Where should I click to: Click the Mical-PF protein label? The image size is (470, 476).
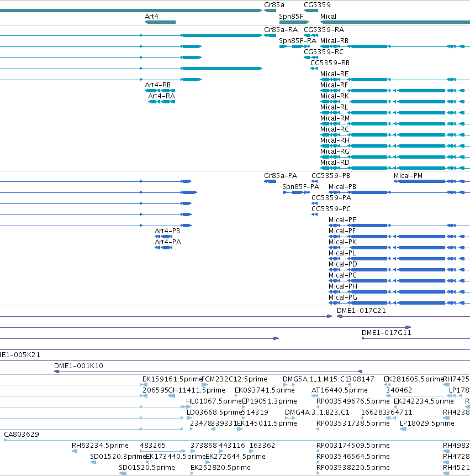(x=342, y=231)
